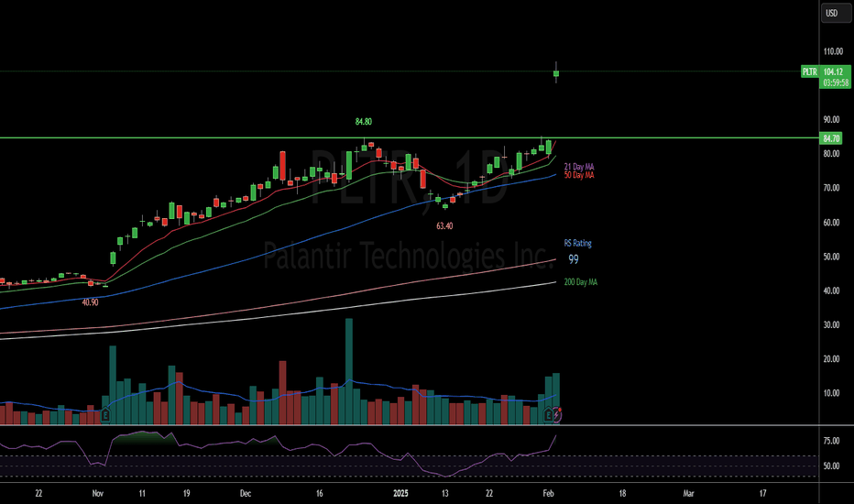The width and height of the screenshot is (854, 504).
Task: Click the 90.00 price axis label
Action: tap(831, 120)
